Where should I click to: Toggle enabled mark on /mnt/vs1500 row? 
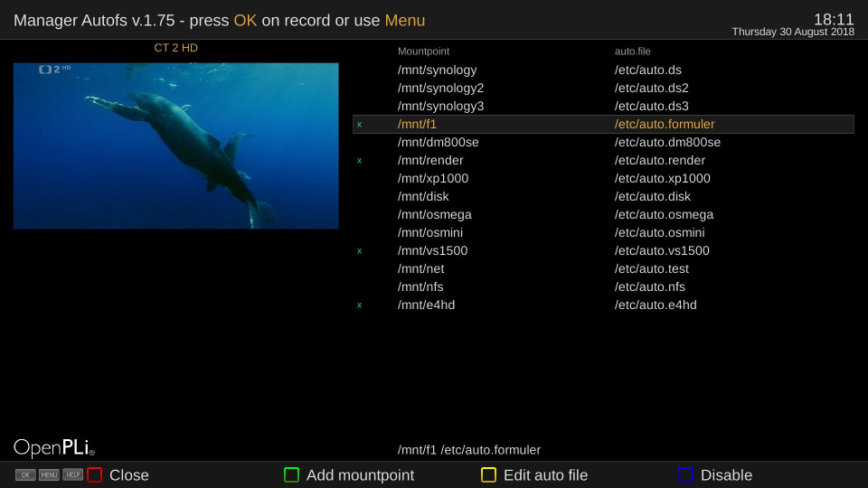click(x=359, y=251)
